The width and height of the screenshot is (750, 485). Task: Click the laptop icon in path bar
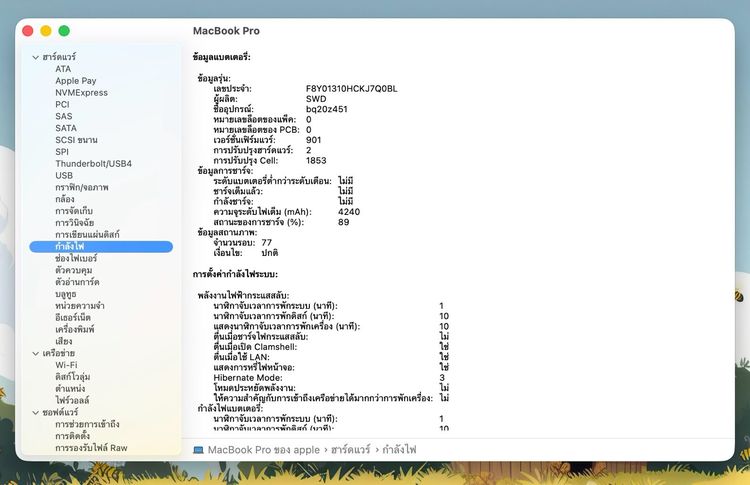point(198,450)
